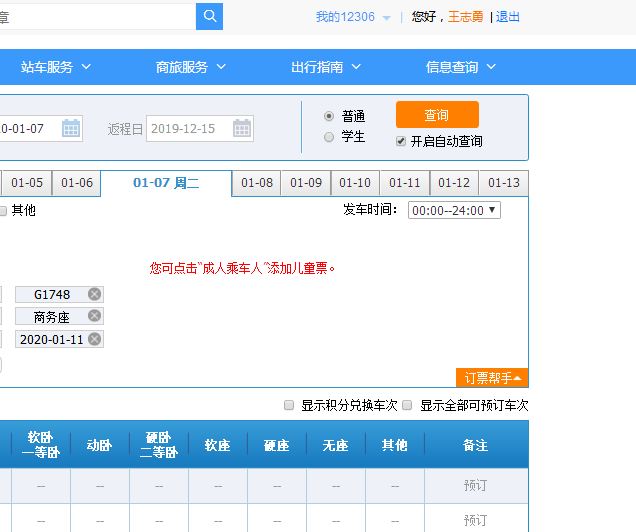Collapse the 订票帮手 panel

point(492,378)
